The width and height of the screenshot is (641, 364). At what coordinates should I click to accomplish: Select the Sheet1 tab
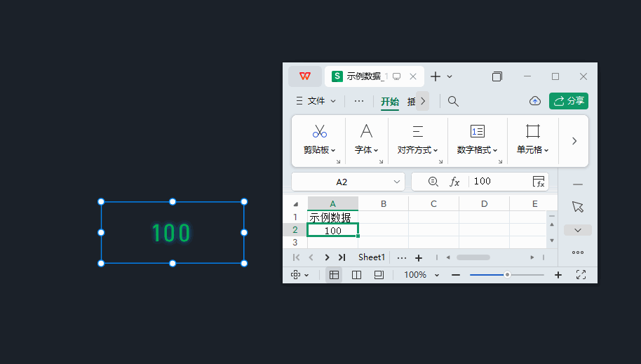(x=372, y=257)
